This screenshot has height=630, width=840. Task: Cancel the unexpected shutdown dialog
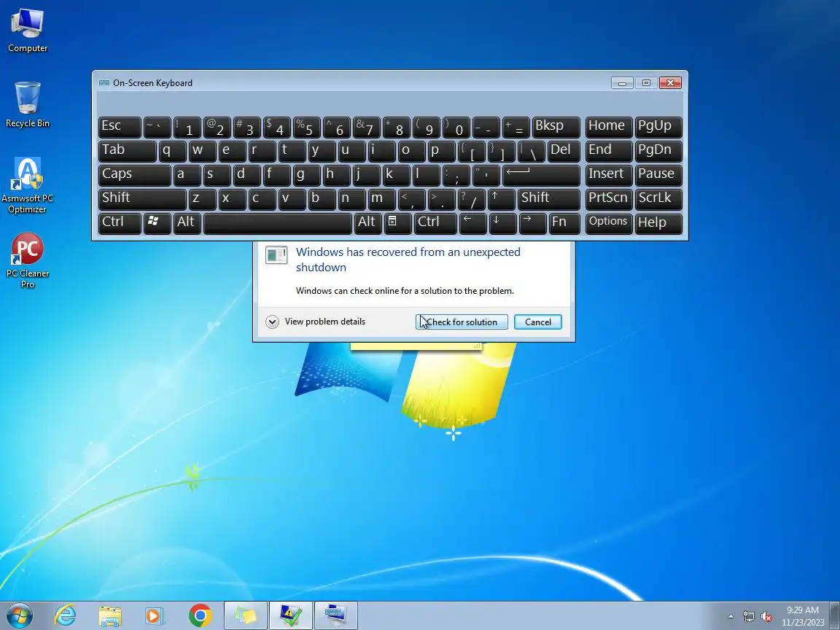click(x=538, y=322)
